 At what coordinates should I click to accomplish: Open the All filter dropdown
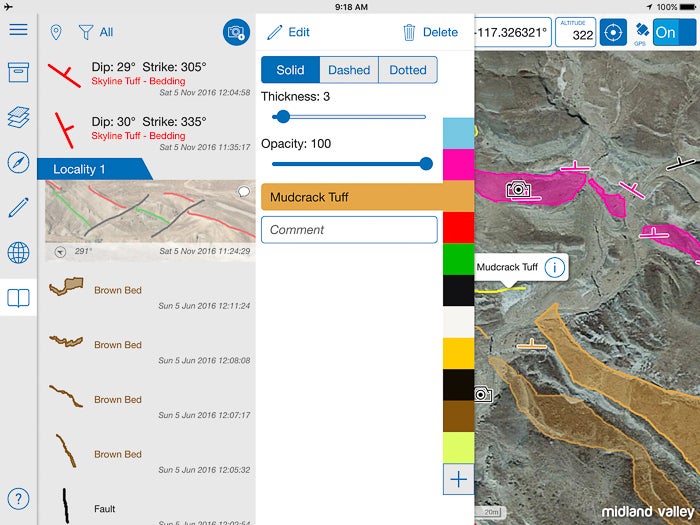point(97,32)
